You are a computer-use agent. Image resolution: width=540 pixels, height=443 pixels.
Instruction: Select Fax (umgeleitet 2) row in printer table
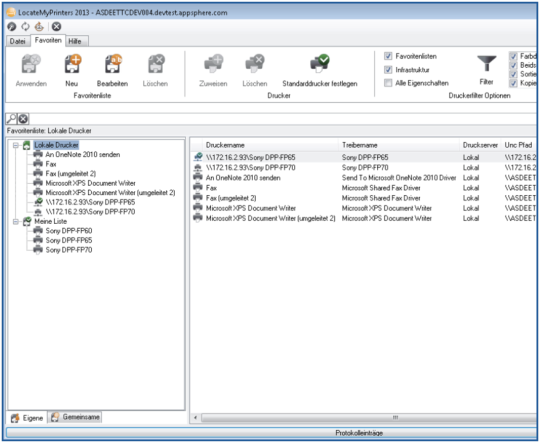pos(364,198)
